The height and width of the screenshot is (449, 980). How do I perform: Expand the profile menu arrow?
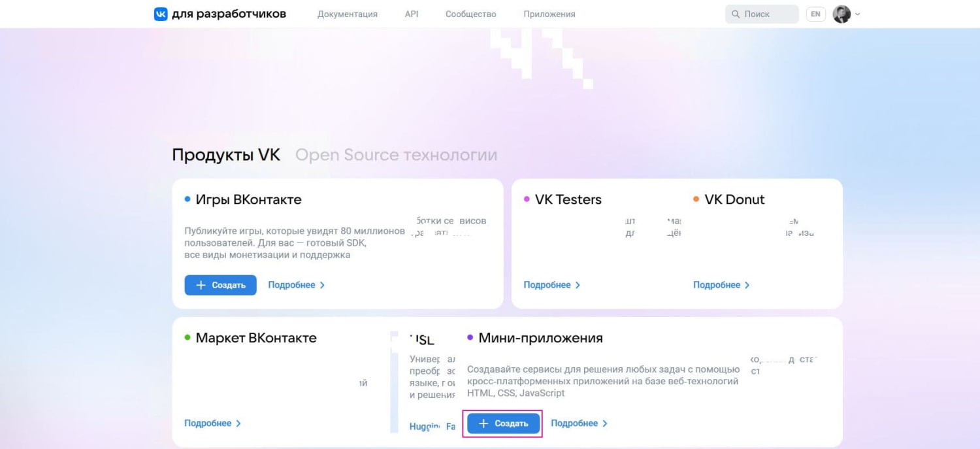tap(858, 14)
